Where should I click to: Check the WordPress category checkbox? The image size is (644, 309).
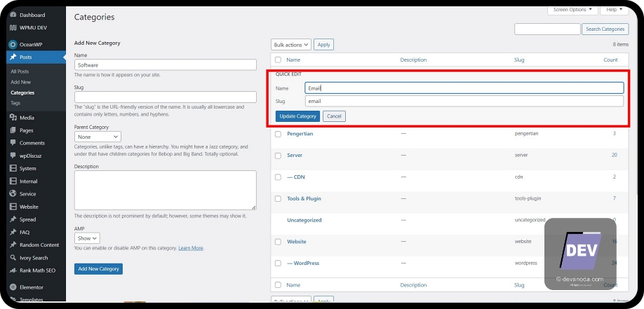pos(278,263)
